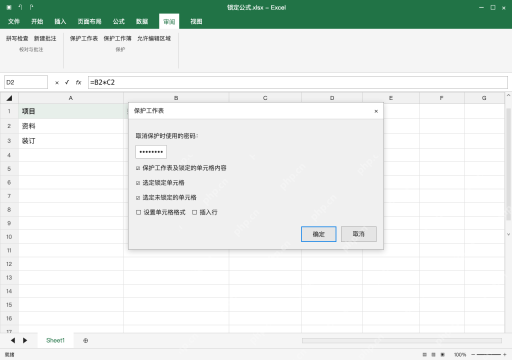Switch to Page Layout view icon
This screenshot has width=512, height=360.
coord(433,355)
